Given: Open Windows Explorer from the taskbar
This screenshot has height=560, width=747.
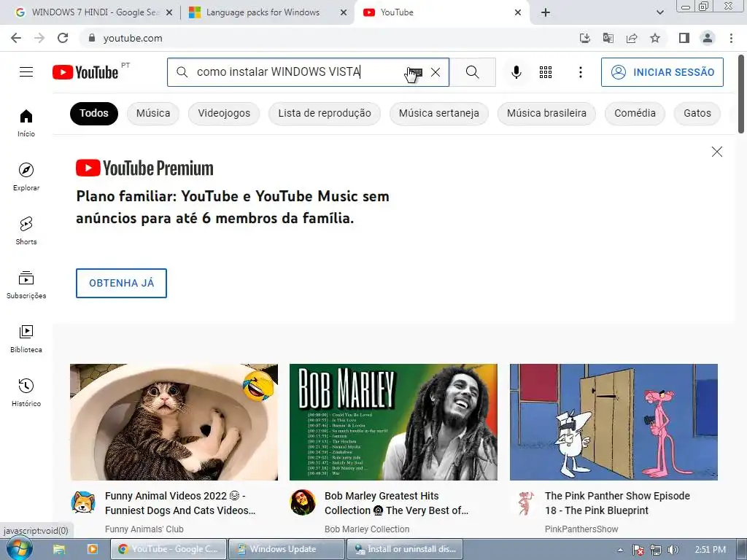Looking at the screenshot, I should 59,549.
